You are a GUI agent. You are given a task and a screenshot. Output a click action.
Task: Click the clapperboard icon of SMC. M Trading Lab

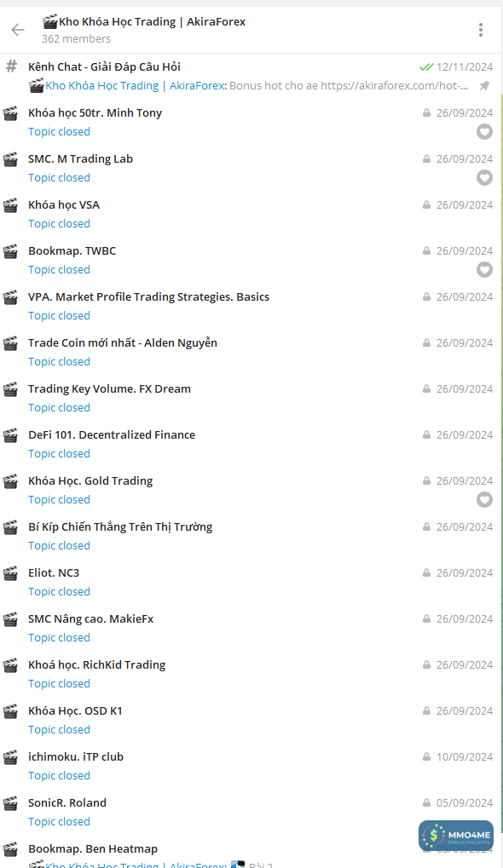tap(10, 158)
